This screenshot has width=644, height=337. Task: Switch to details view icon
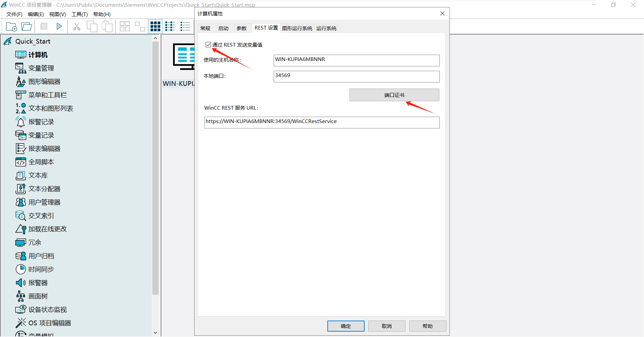pyautogui.click(x=185, y=26)
